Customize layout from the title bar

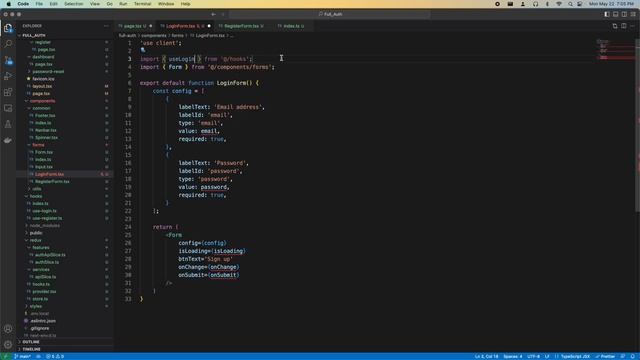point(633,14)
